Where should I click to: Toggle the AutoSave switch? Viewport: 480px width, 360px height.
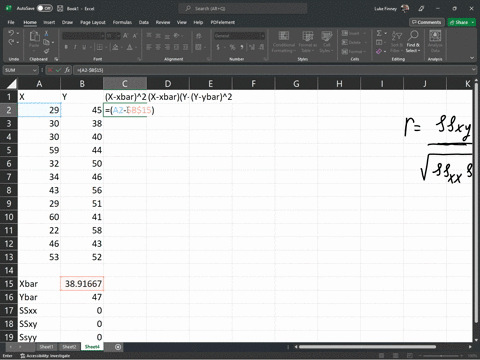(x=45, y=8)
